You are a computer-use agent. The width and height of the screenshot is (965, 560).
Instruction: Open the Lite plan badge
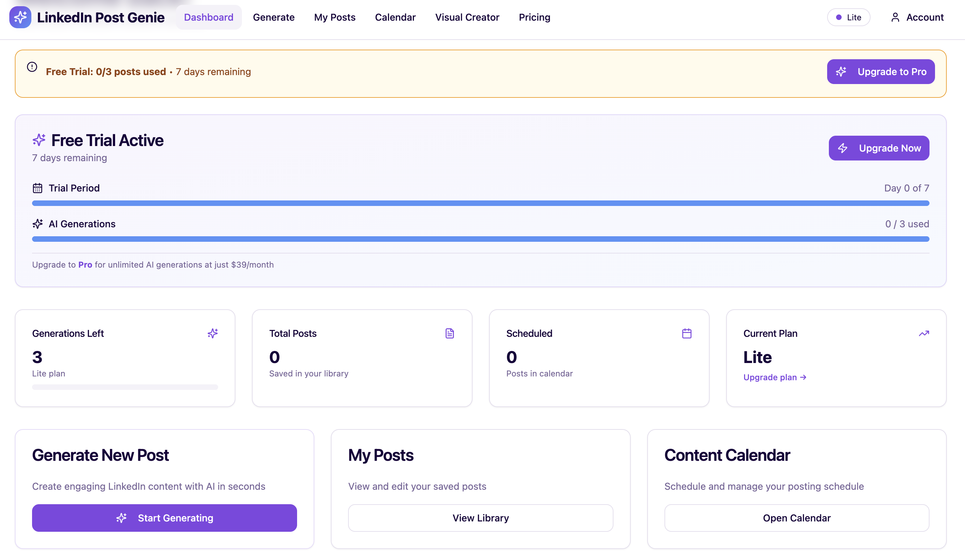849,17
